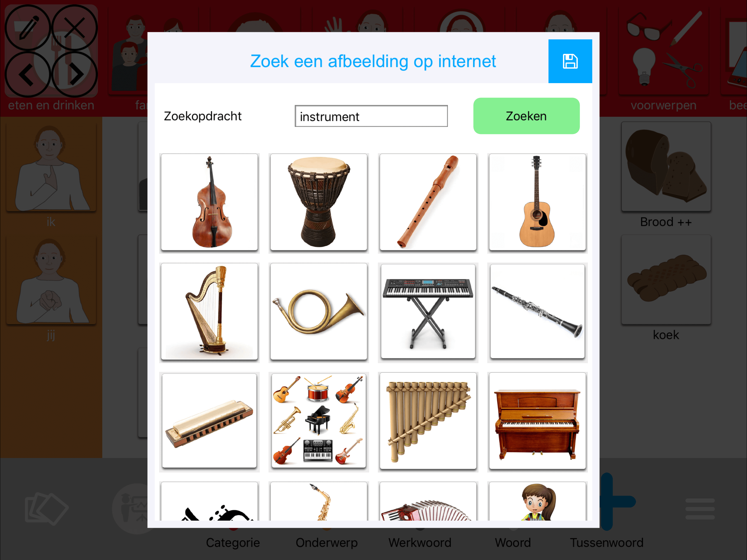Select the saxophone image

point(319,501)
